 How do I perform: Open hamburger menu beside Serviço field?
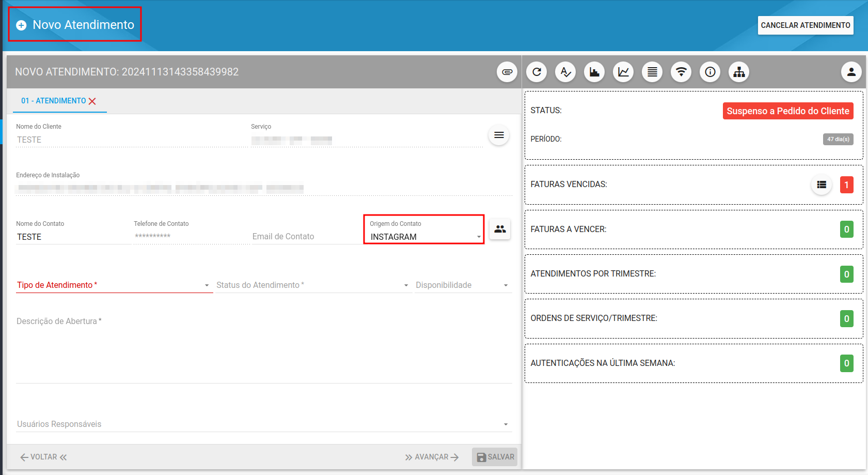tap(499, 135)
